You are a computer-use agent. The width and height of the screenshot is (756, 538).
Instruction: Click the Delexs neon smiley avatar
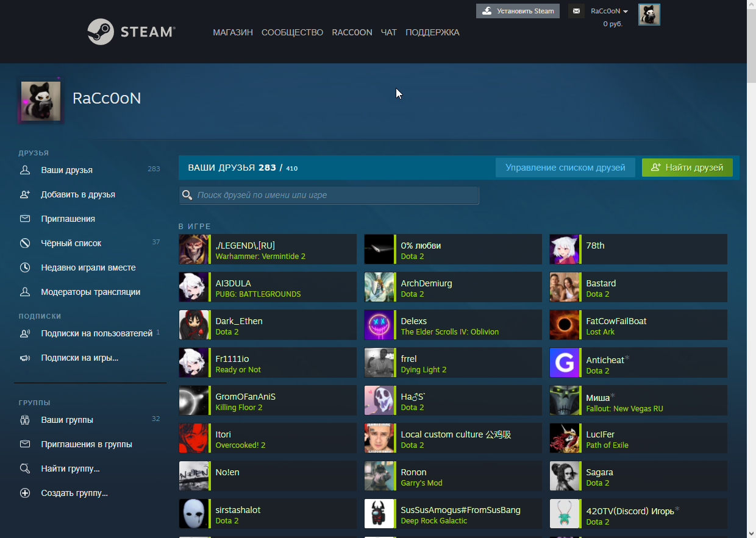click(379, 325)
